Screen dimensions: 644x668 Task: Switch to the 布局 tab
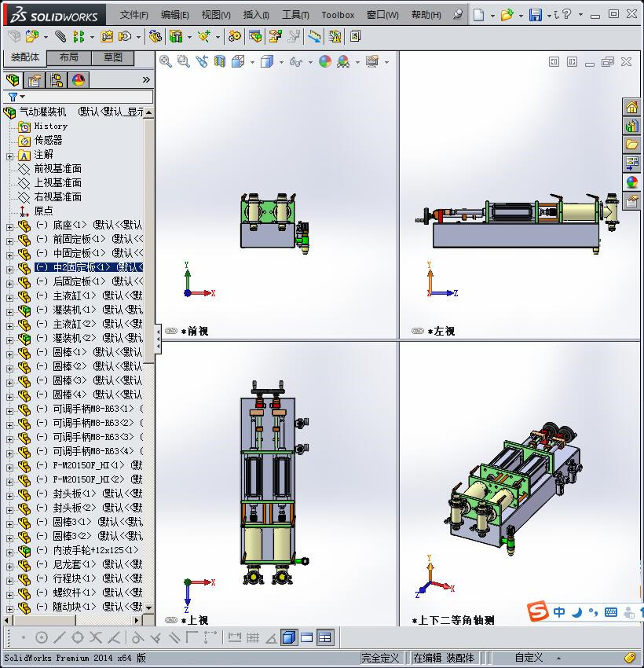68,57
